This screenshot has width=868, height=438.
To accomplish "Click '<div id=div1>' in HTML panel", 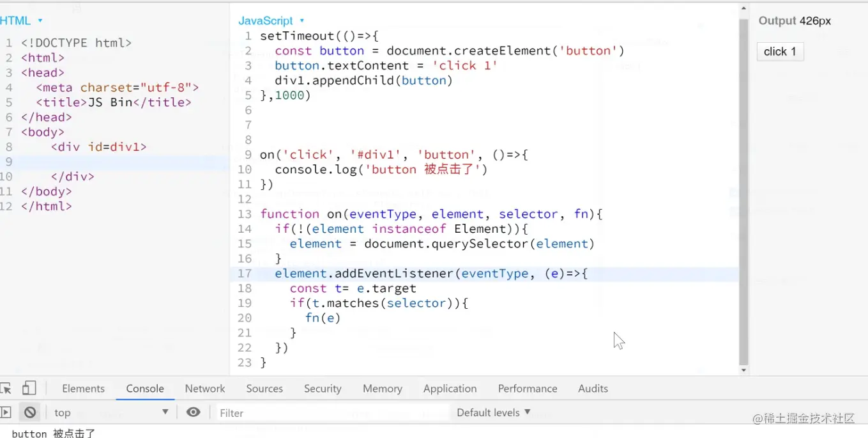I will pyautogui.click(x=99, y=146).
